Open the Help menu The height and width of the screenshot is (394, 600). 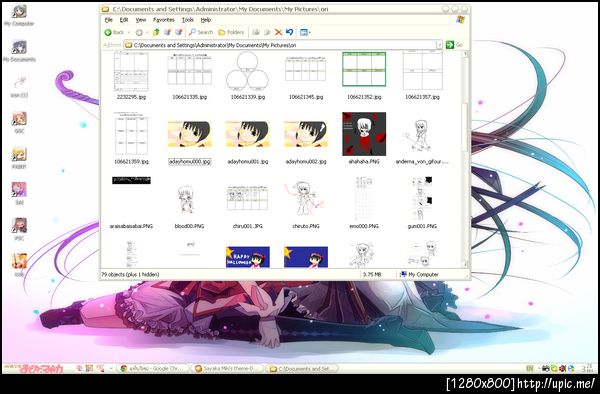point(206,20)
